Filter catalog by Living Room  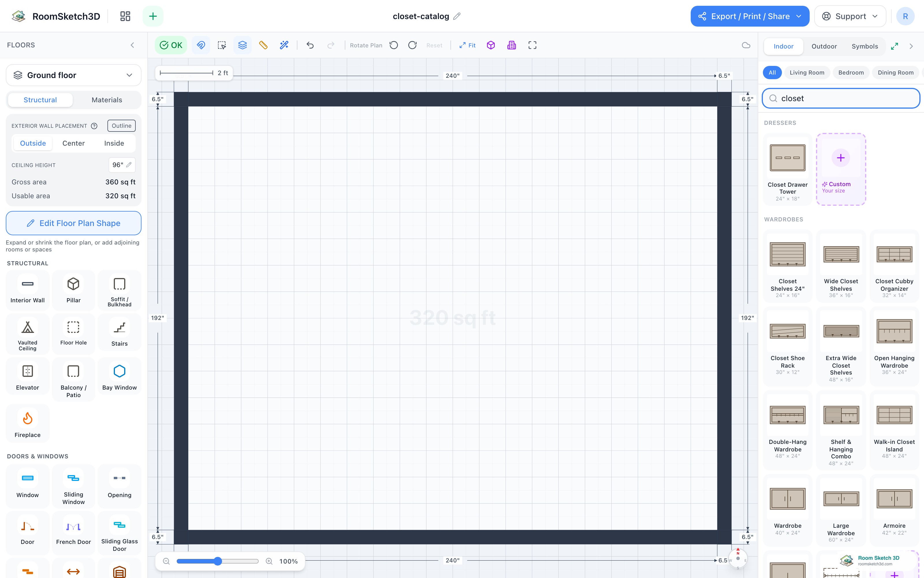pos(807,73)
